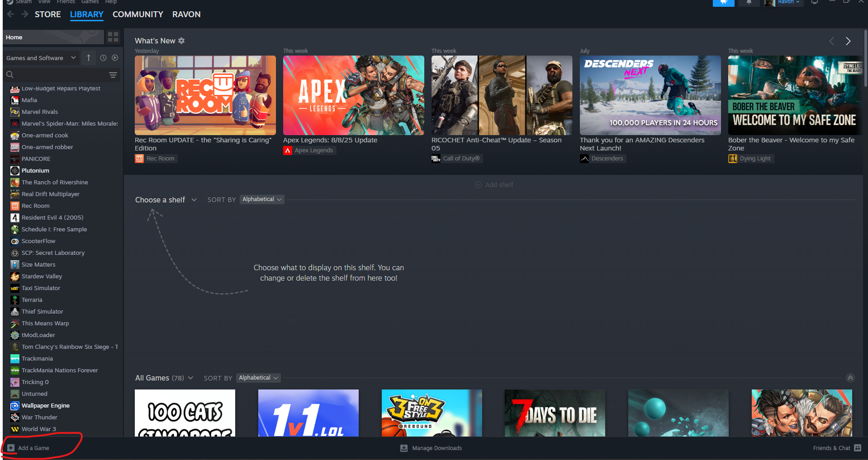Click Friends & Chat text
Screen dimensions: 868x460
(x=831, y=448)
